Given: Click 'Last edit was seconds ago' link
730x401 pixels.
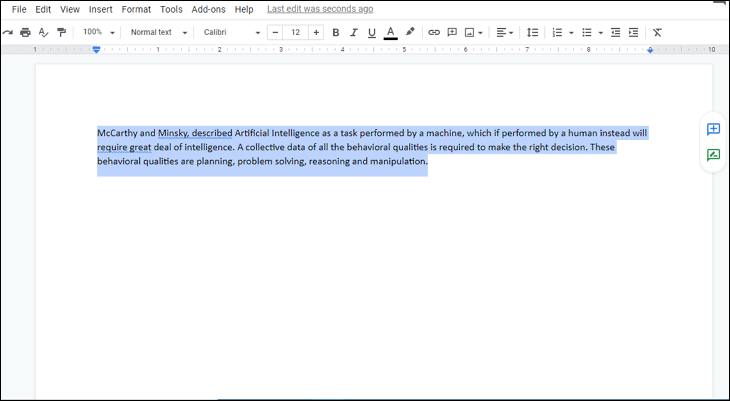Looking at the screenshot, I should click(x=320, y=9).
